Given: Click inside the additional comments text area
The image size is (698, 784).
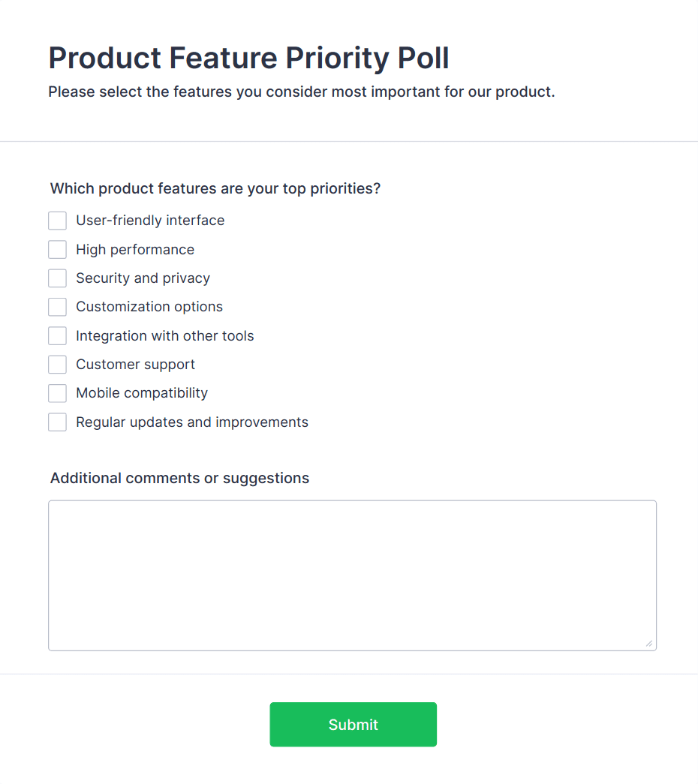Looking at the screenshot, I should click(352, 575).
